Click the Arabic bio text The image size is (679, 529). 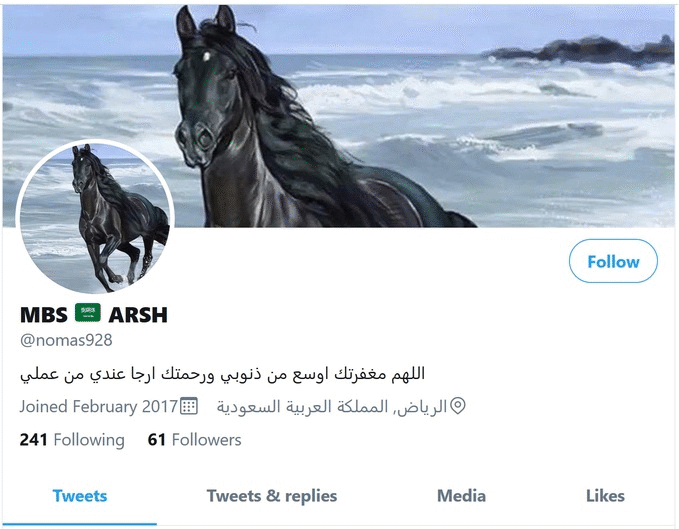[x=223, y=374]
